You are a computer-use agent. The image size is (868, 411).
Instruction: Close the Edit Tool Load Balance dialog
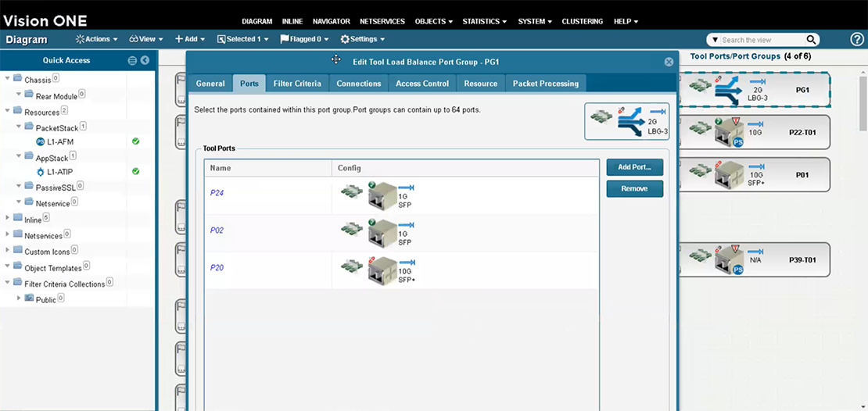point(669,62)
